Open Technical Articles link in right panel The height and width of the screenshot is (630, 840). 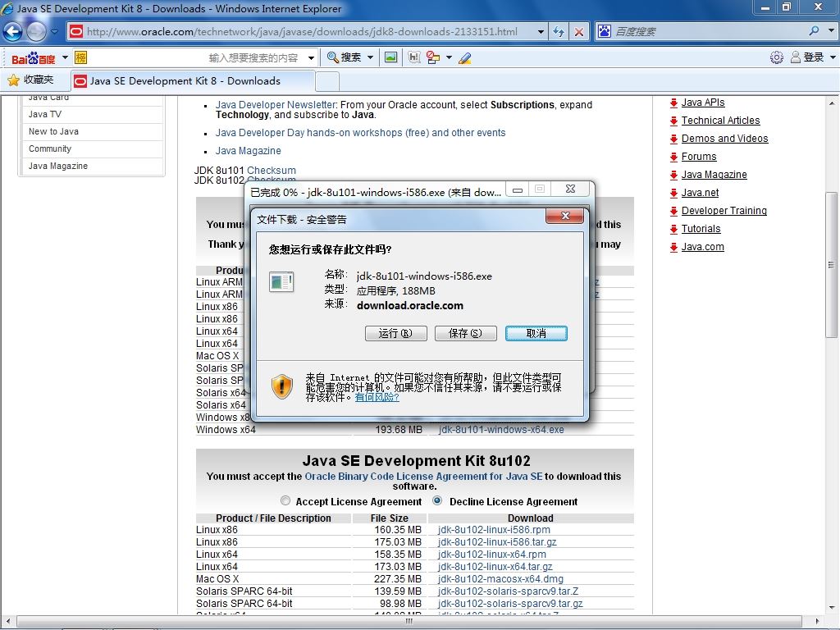coord(720,121)
